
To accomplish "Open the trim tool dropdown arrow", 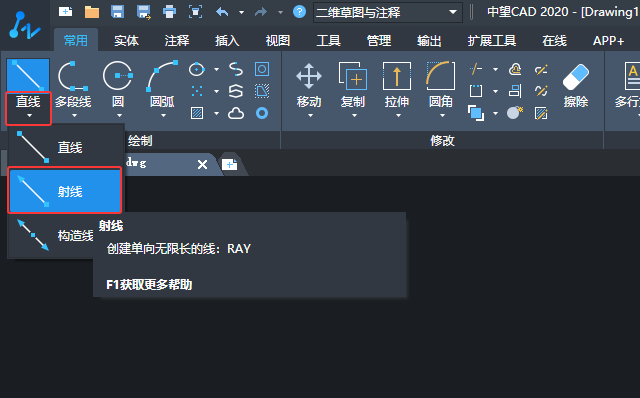I will click(x=496, y=69).
